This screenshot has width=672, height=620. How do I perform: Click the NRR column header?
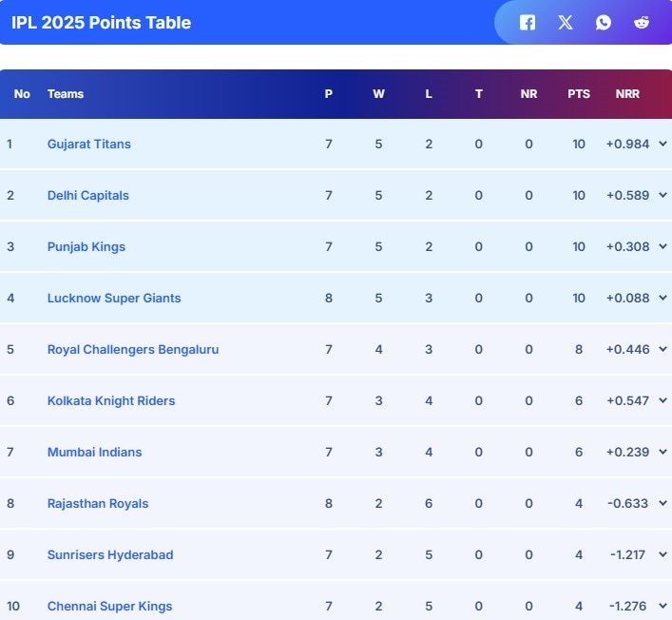(627, 93)
